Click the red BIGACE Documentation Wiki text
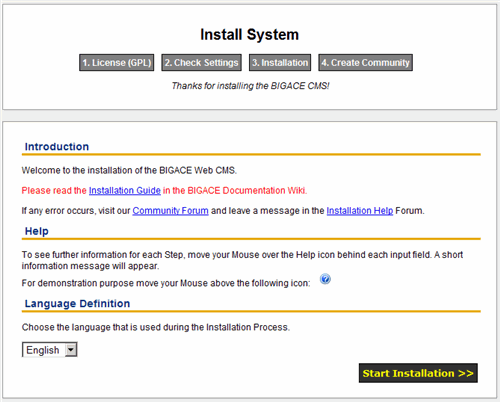 pos(247,191)
